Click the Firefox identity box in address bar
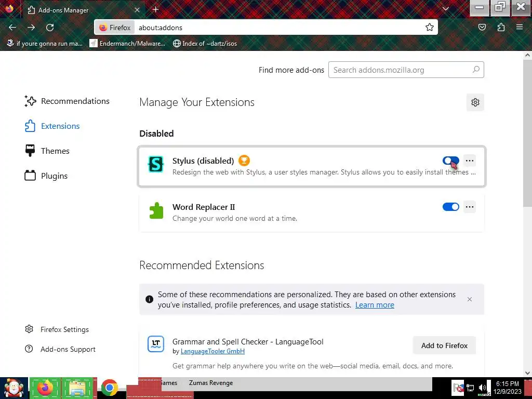The image size is (532, 399). [115, 28]
